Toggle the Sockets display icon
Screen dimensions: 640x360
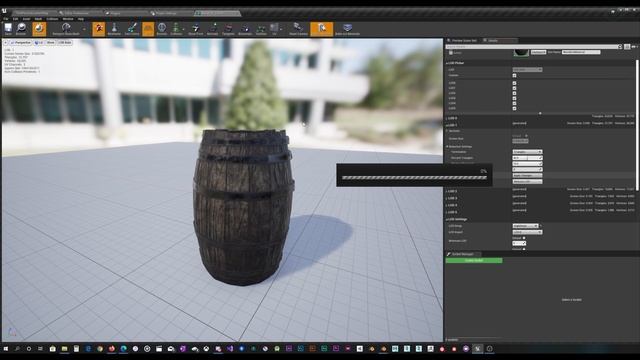tap(99, 29)
